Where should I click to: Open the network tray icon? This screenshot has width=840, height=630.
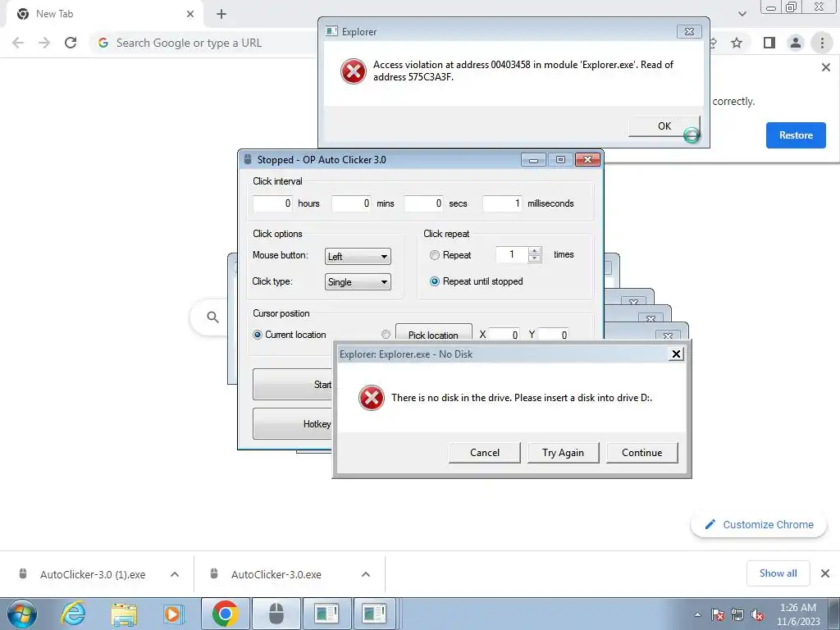coord(737,615)
